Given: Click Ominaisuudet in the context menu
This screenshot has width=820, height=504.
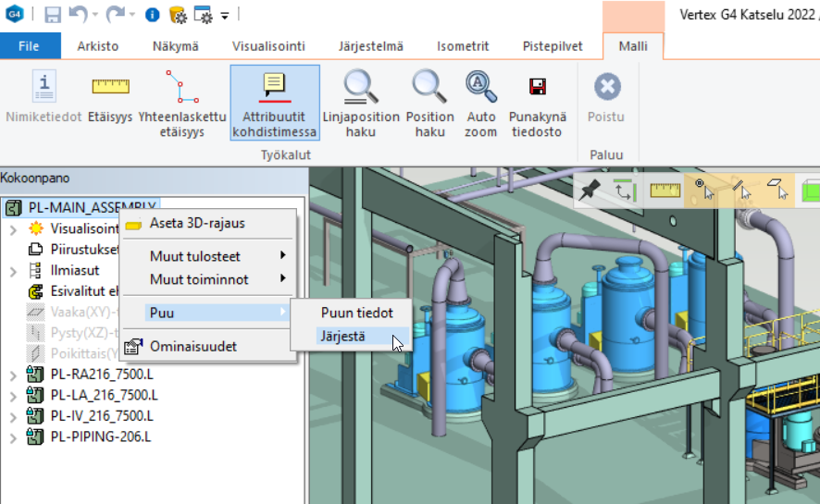Looking at the screenshot, I should click(x=193, y=346).
